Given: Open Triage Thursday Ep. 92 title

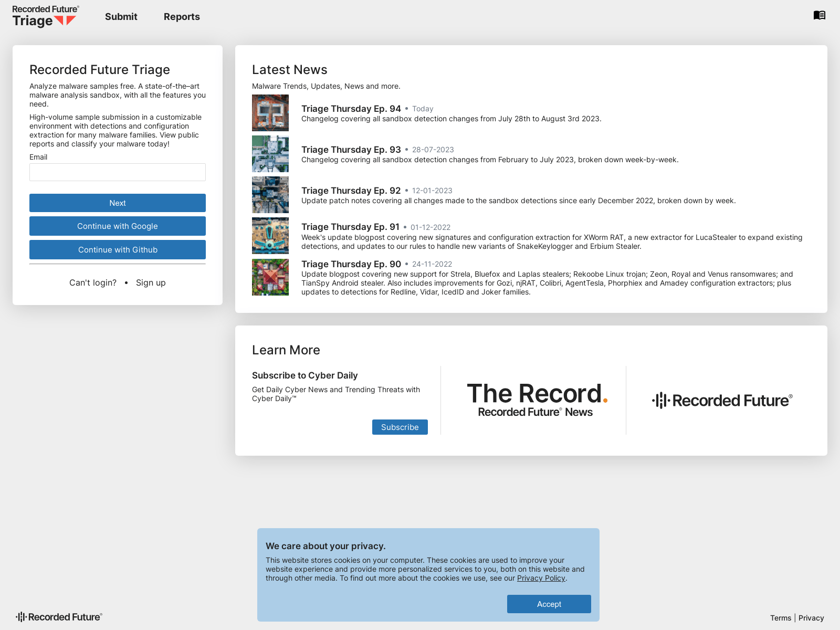Looking at the screenshot, I should [x=351, y=191].
